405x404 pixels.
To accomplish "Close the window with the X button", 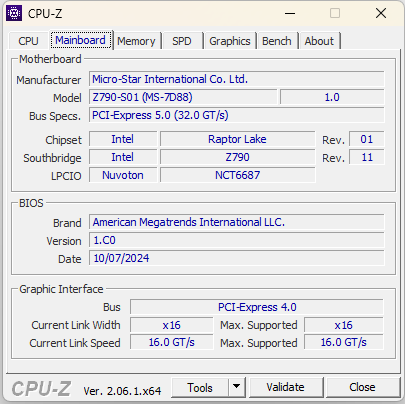I will point(381,13).
